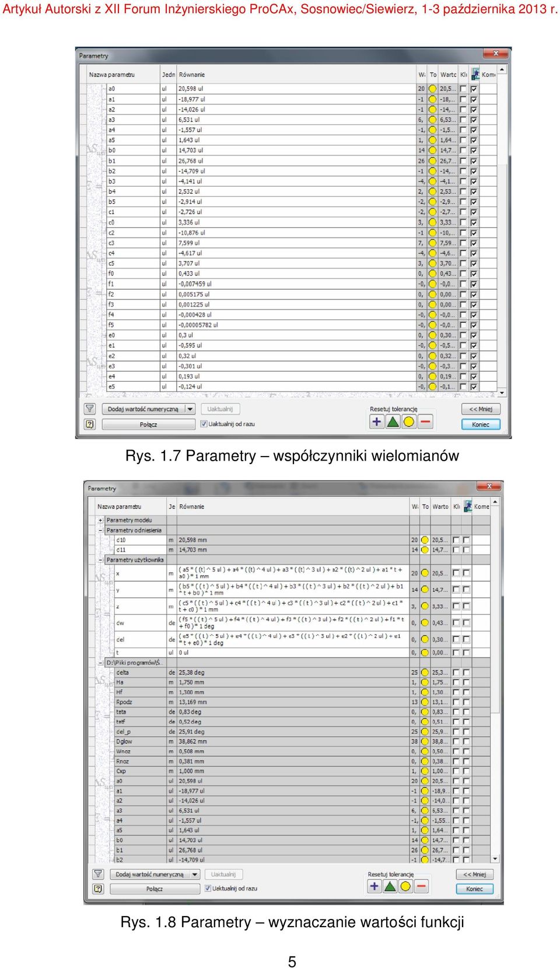Image resolution: width=560 pixels, height=968 pixels.
Task: Click tolerance circle in row Dglow
Action: tap(425, 741)
